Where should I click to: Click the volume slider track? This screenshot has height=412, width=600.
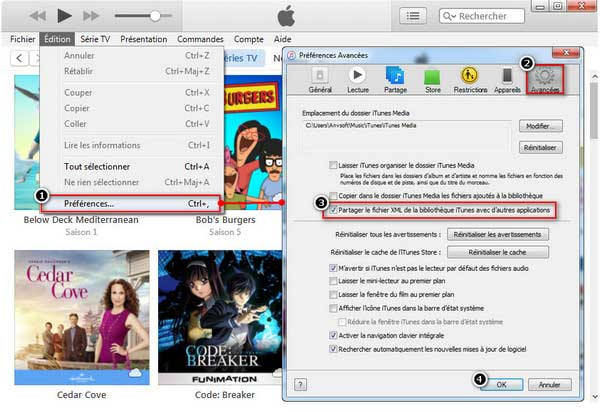[x=143, y=16]
